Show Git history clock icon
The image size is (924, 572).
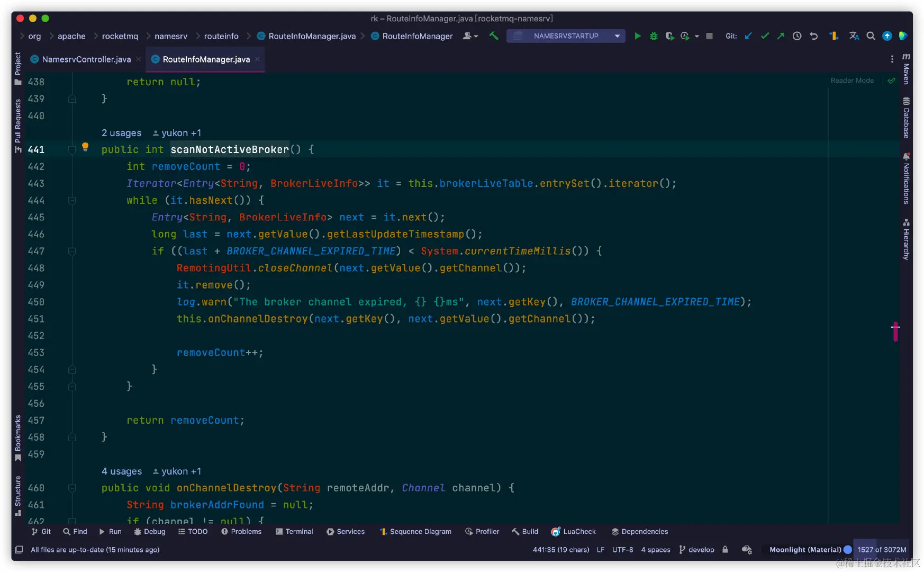[797, 36]
